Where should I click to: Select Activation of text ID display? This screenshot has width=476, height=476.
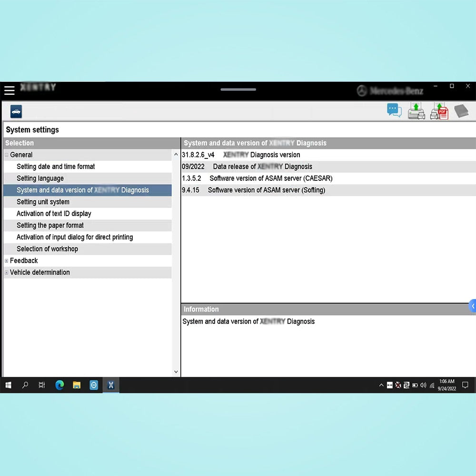point(88,214)
